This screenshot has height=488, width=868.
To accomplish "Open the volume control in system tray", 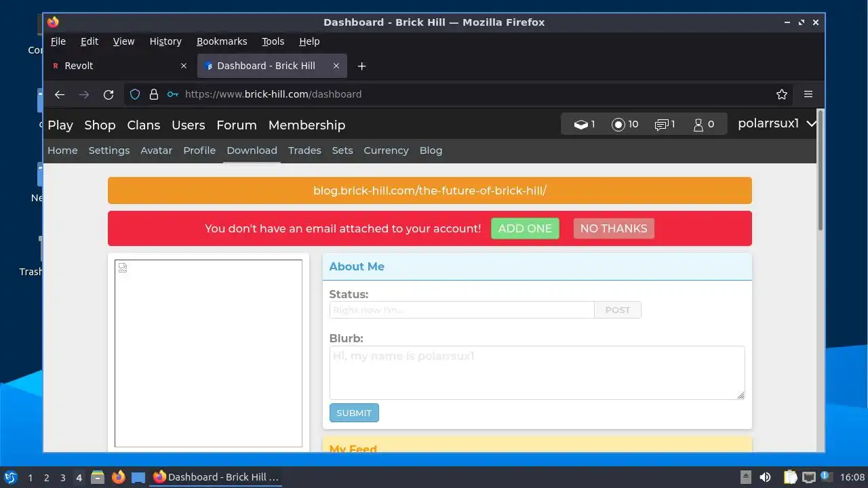I will [x=766, y=477].
